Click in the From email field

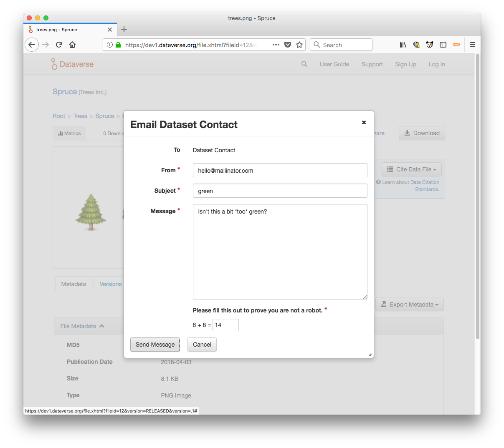pyautogui.click(x=280, y=170)
